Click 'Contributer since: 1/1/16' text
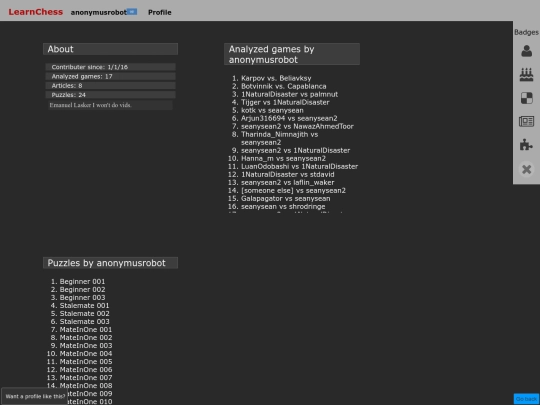The height and width of the screenshot is (405, 540). pyautogui.click(x=90, y=67)
